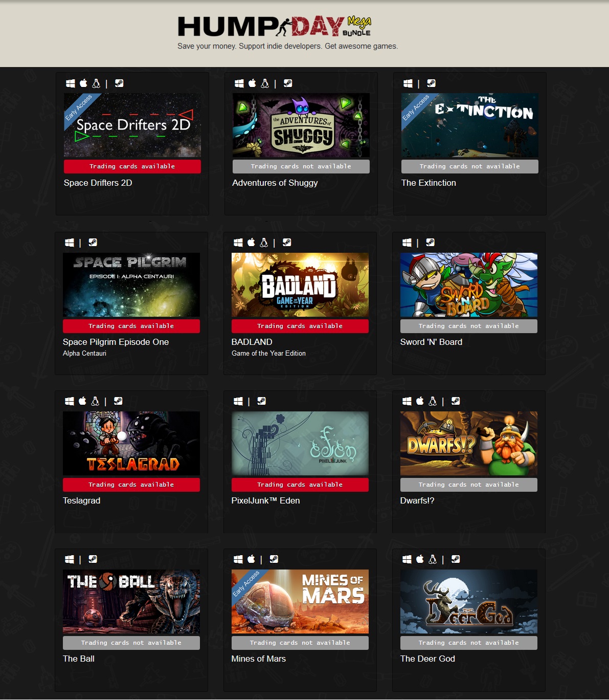The height and width of the screenshot is (700, 609).
Task: Open the Space Drifters 2D title link
Action: [x=98, y=183]
